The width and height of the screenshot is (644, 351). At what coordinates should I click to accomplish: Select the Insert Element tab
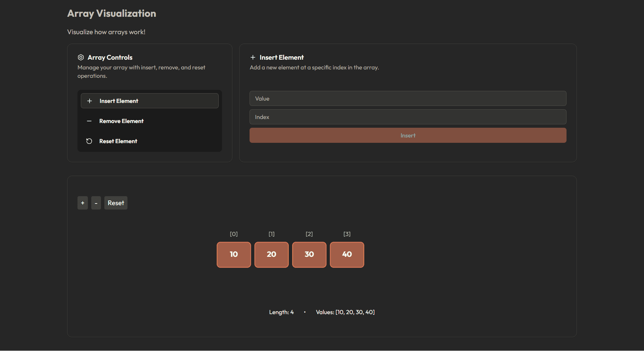click(x=150, y=101)
